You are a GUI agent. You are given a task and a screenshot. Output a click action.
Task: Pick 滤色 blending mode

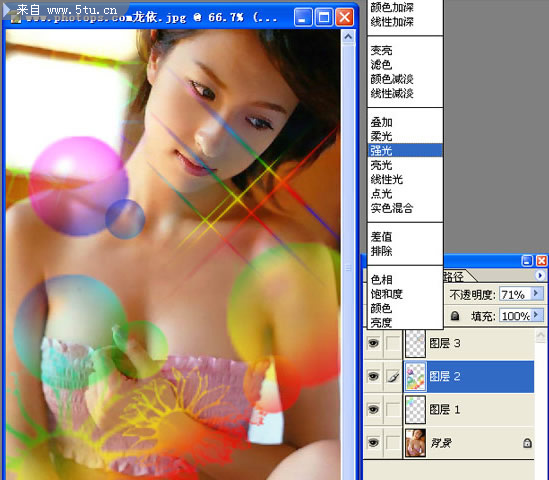click(x=382, y=65)
